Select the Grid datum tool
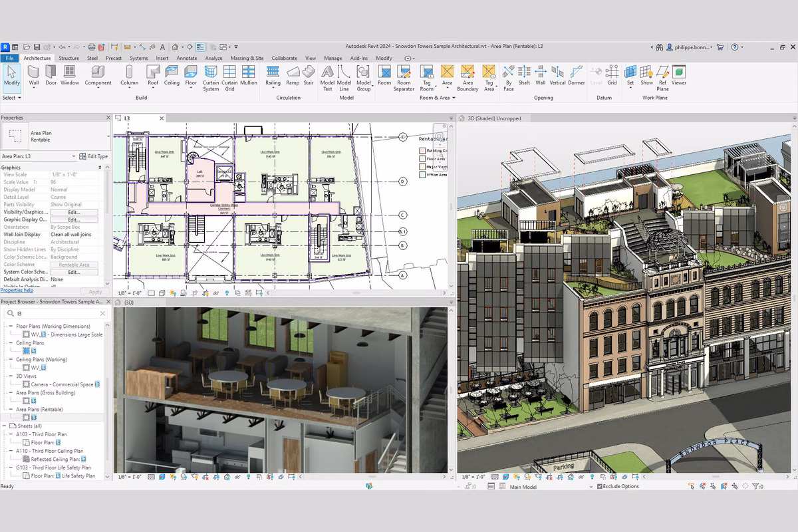Viewport: 798px width, 532px height. pos(612,75)
